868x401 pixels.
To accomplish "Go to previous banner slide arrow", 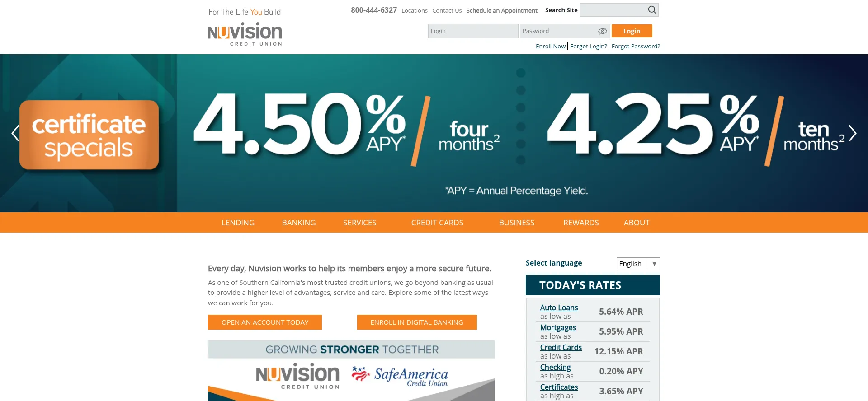I will [15, 133].
